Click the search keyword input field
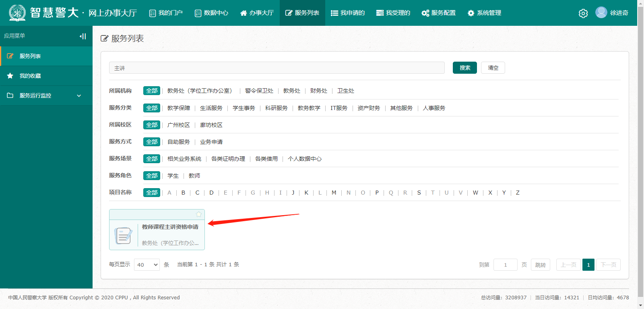This screenshot has width=644, height=309. click(277, 68)
